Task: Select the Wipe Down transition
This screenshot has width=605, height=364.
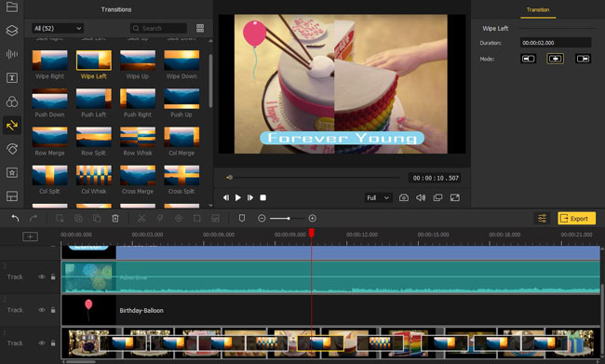Action: (181, 61)
